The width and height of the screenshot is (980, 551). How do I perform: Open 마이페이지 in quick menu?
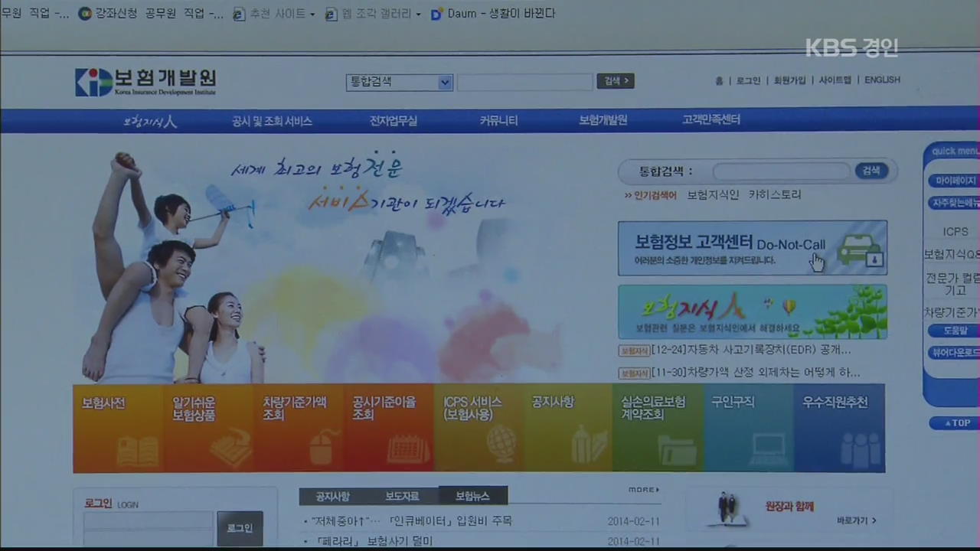[x=954, y=181]
